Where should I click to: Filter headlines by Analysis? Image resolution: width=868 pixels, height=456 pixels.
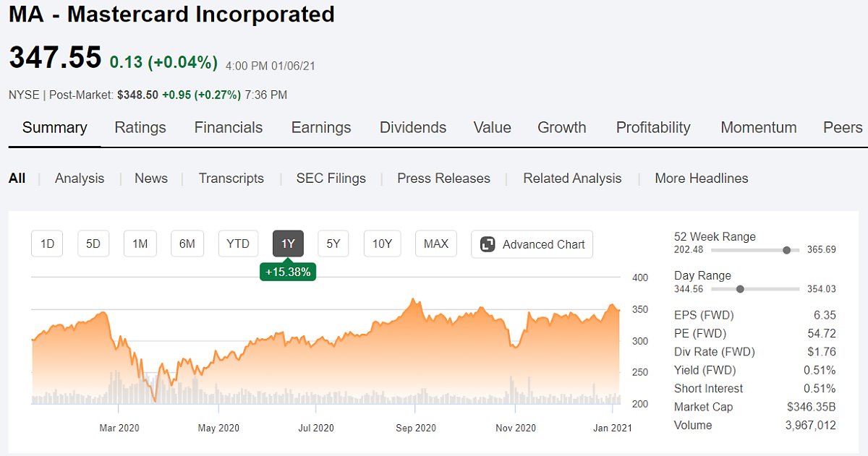click(x=80, y=178)
